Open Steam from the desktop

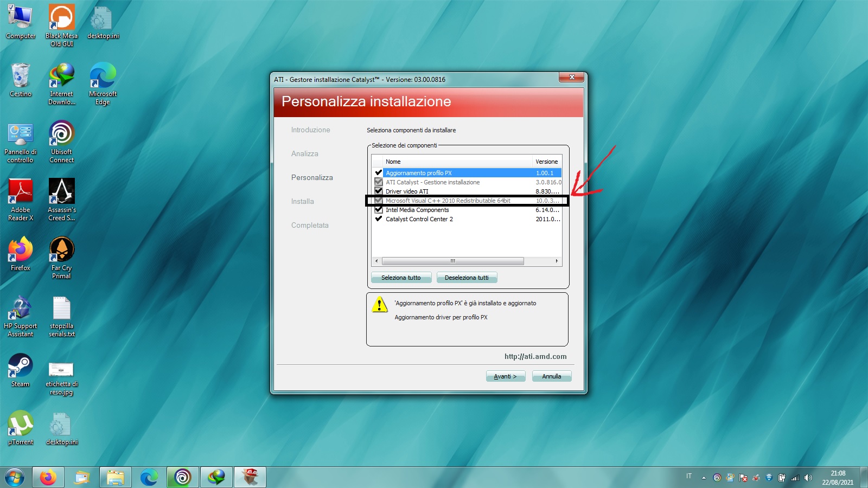click(21, 364)
